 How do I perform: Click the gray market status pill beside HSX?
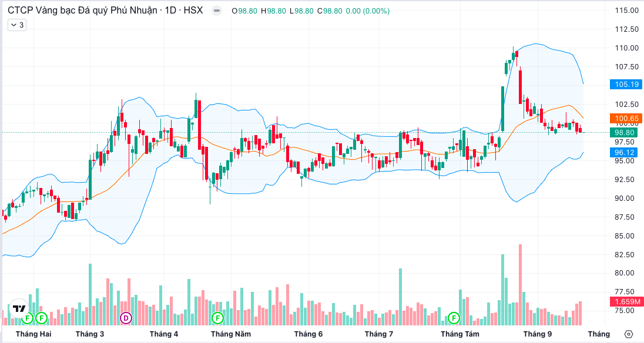[x=217, y=11]
